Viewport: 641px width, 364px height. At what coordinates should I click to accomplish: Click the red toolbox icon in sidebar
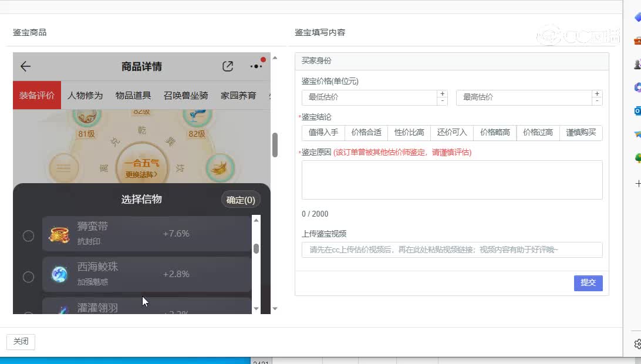pos(637,41)
